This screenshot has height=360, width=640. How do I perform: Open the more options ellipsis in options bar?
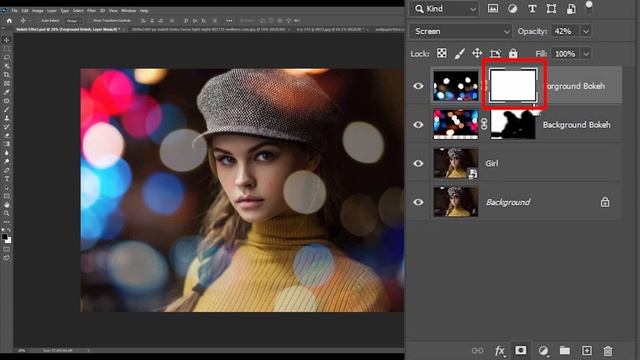[x=229, y=20]
